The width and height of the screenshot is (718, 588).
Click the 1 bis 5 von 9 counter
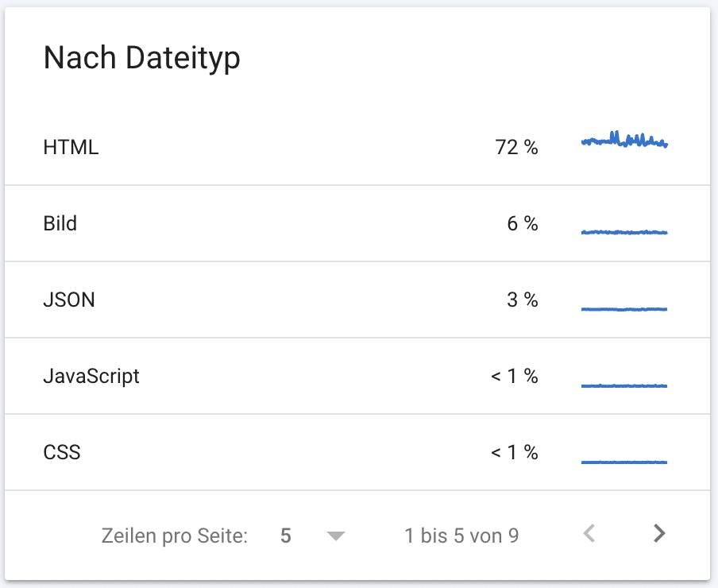(x=461, y=535)
